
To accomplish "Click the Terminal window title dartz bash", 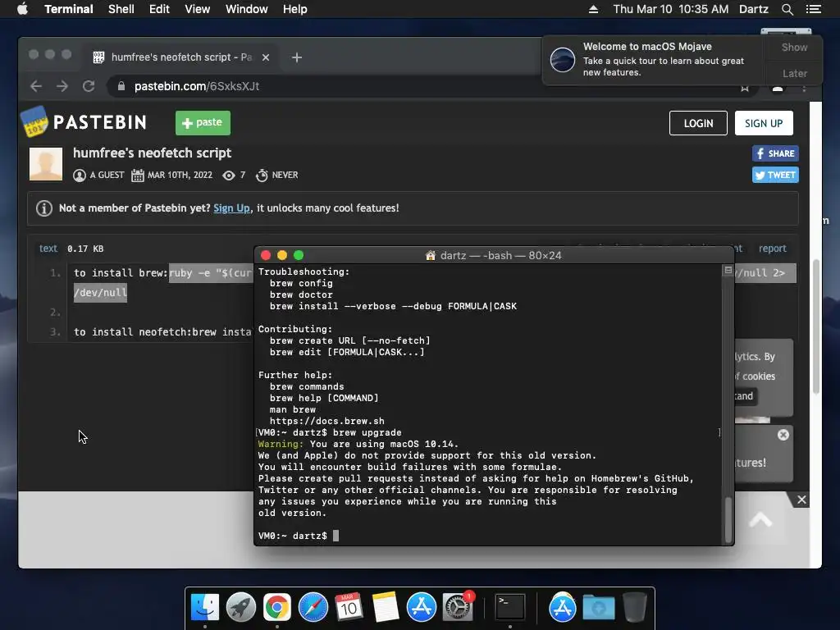I will tap(493, 256).
